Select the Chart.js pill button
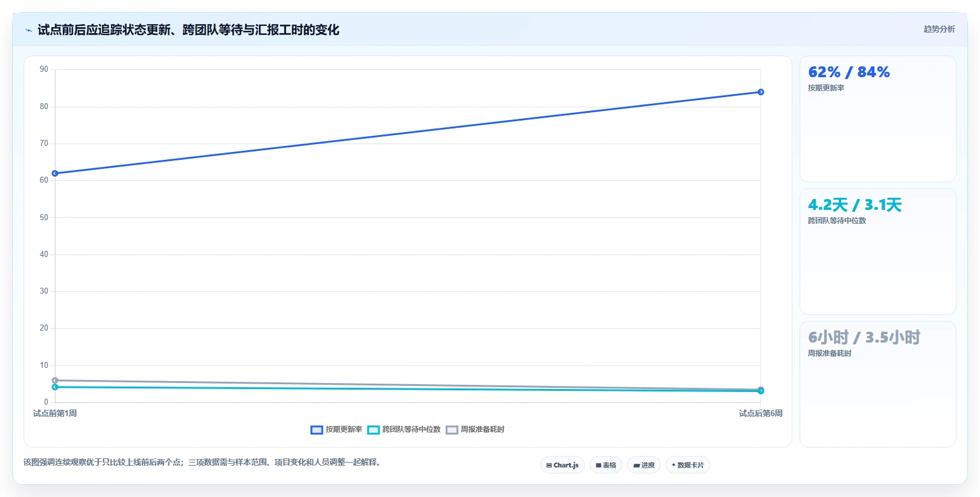 point(562,465)
